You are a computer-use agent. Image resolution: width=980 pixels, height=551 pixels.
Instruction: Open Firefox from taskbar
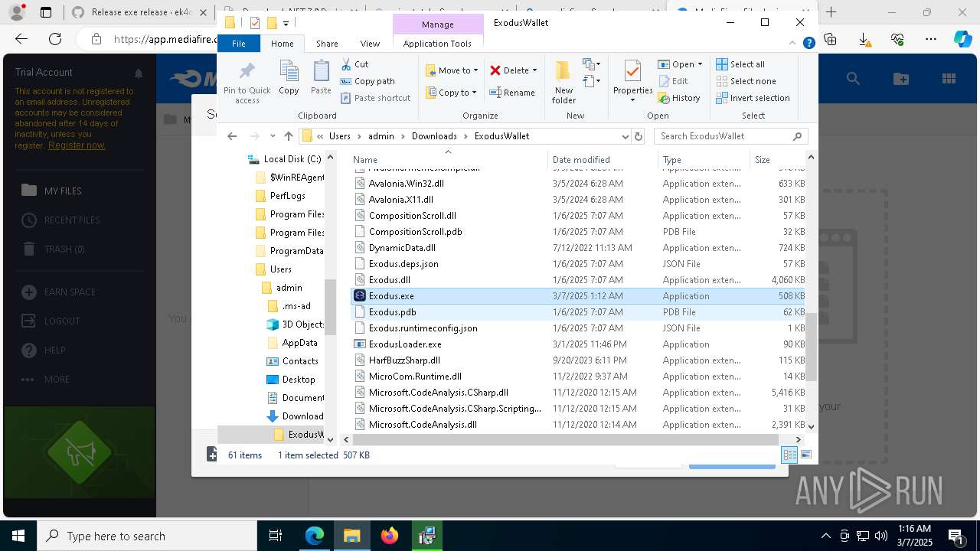pos(390,536)
